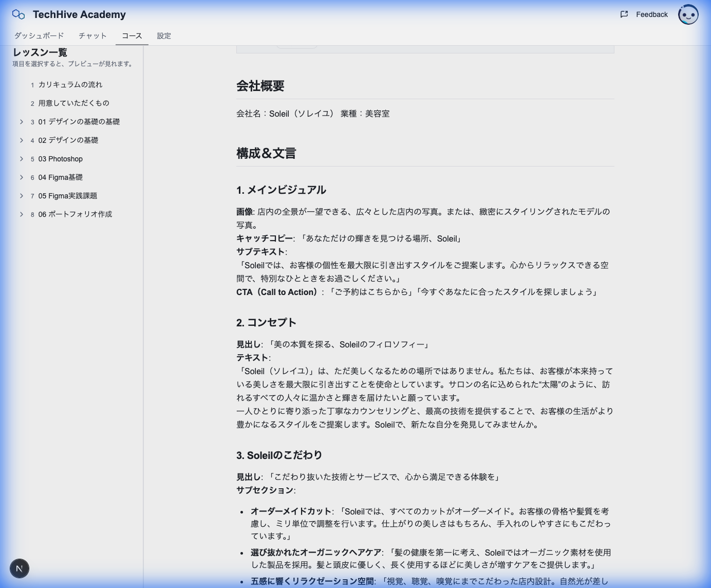Open lesson 用意していただくもの
Viewport: 711px width, 588px height.
74,103
